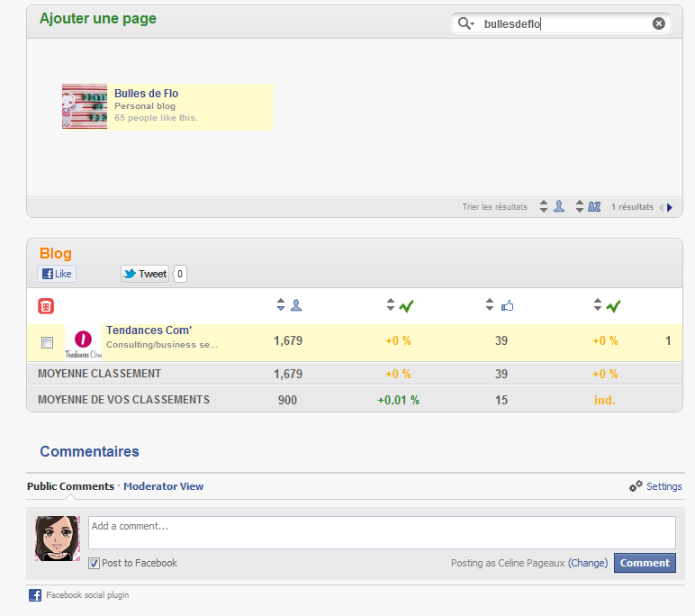The image size is (695, 616).
Task: Uncheck the Post to Facebook checkbox
Action: coord(94,563)
